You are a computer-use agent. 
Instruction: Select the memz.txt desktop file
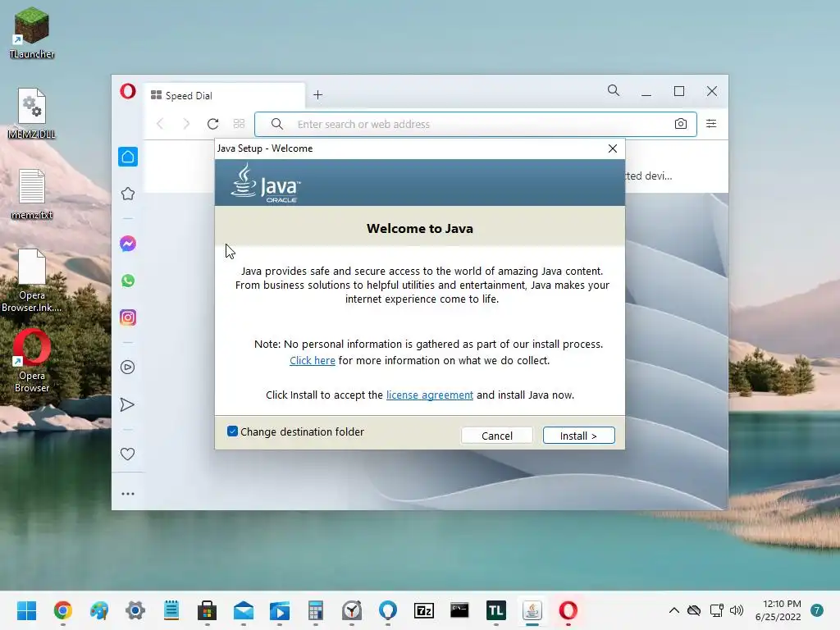(x=32, y=194)
